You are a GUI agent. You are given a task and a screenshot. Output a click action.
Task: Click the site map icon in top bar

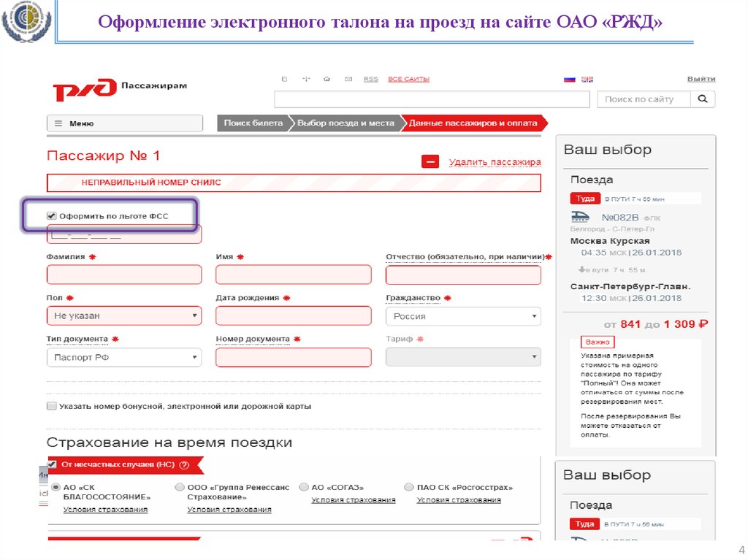tap(306, 79)
